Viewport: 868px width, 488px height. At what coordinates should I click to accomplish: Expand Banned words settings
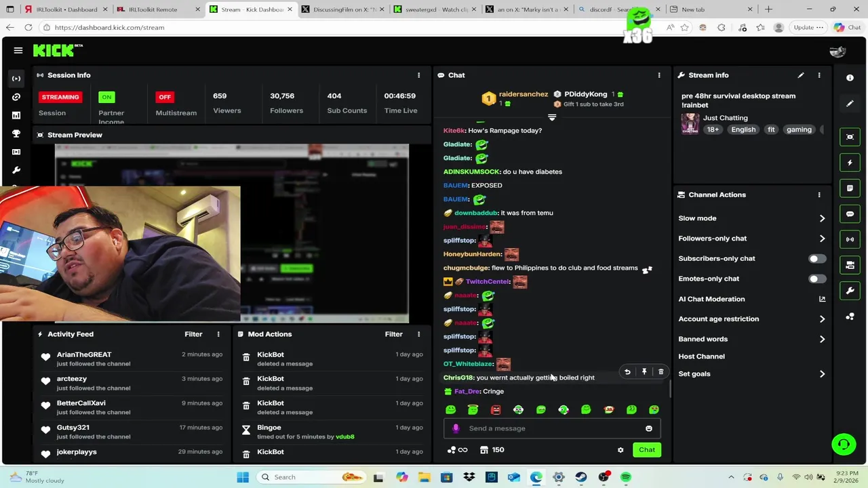pyautogui.click(x=822, y=339)
